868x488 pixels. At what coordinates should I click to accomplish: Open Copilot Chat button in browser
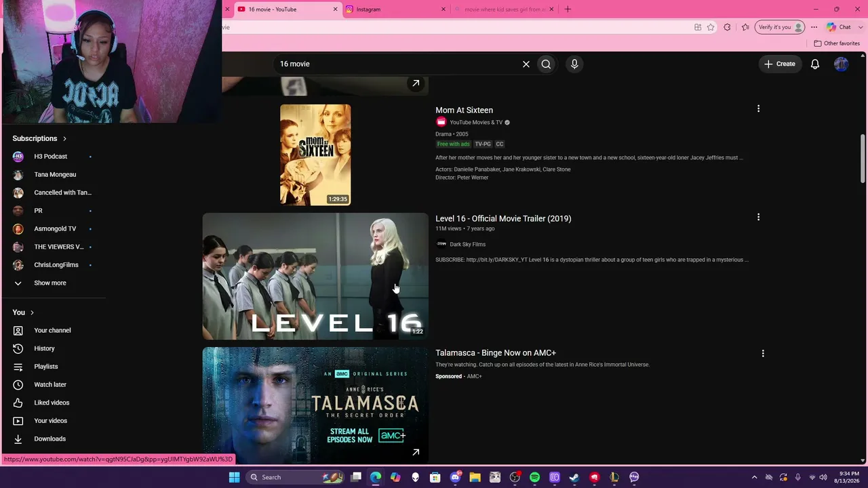click(838, 27)
